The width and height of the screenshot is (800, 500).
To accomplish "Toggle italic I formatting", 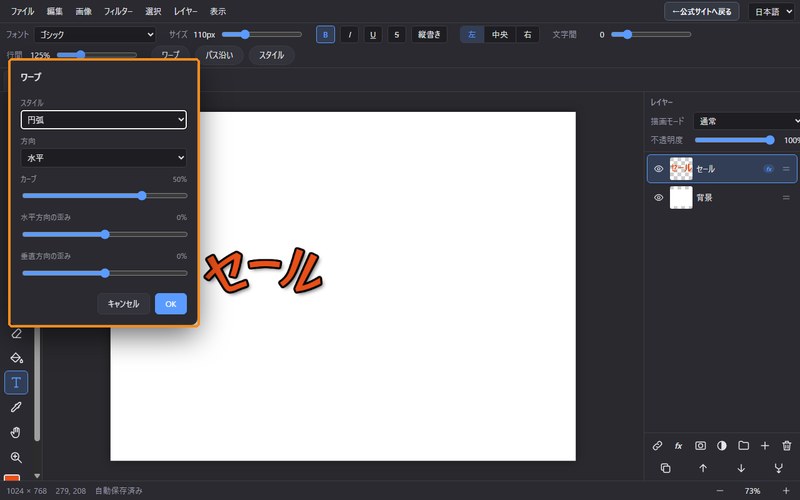I will [349, 35].
